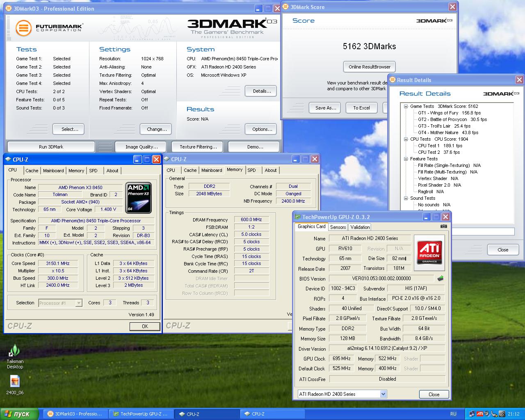Click To Excel button

[x=361, y=108]
